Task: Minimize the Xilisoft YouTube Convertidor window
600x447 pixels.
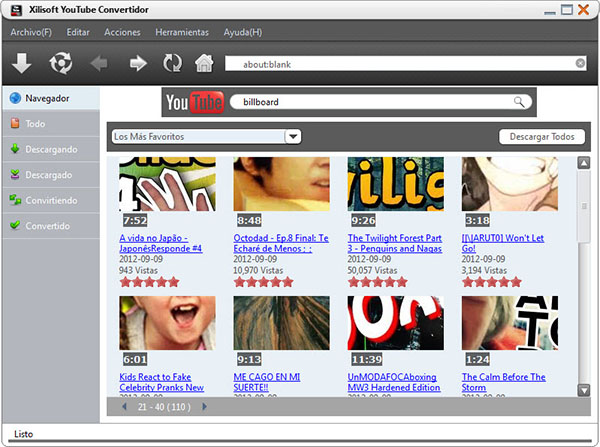Action: [x=550, y=11]
